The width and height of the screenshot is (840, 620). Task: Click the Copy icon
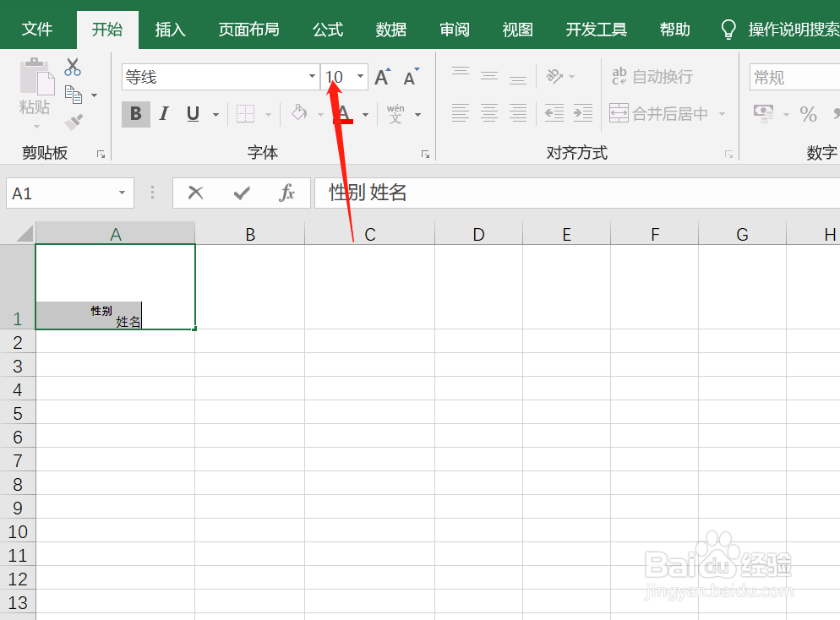74,95
